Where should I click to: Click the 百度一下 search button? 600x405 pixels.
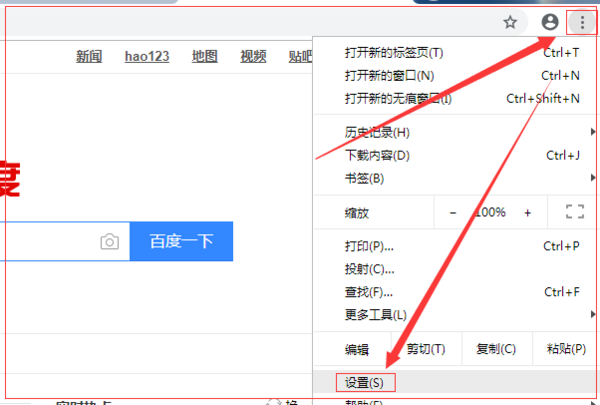click(x=181, y=242)
